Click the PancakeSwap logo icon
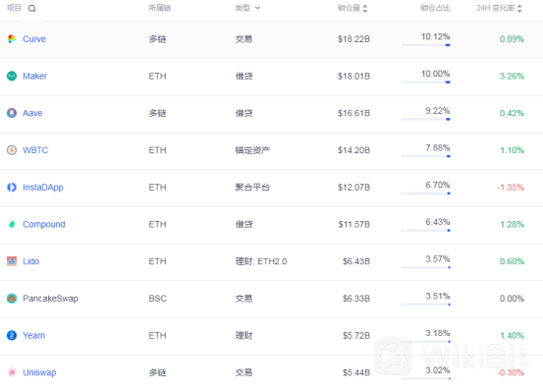Screen dimensions: 543x392 [12, 299]
